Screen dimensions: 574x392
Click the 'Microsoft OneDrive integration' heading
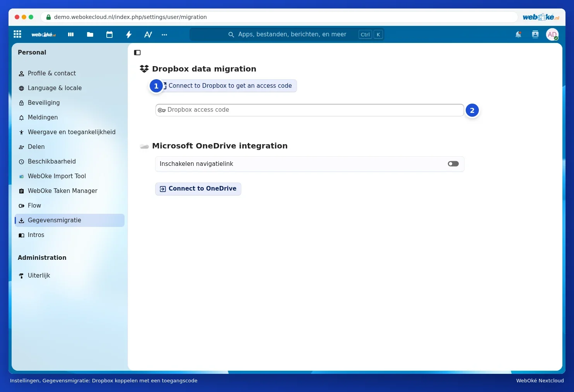(x=220, y=146)
